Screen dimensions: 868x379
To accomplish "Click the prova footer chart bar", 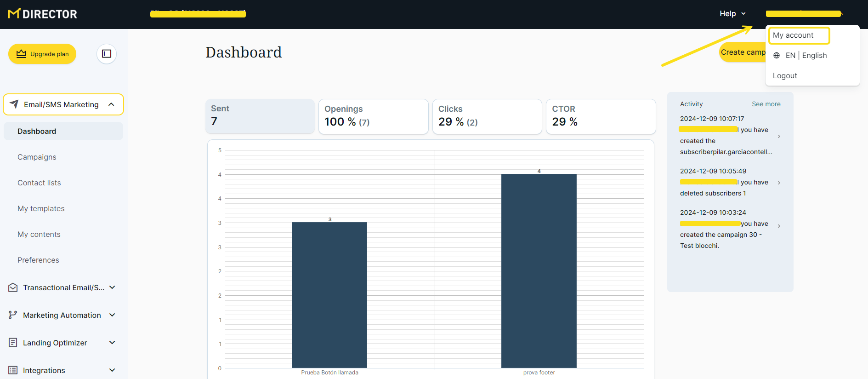I will coord(539,271).
